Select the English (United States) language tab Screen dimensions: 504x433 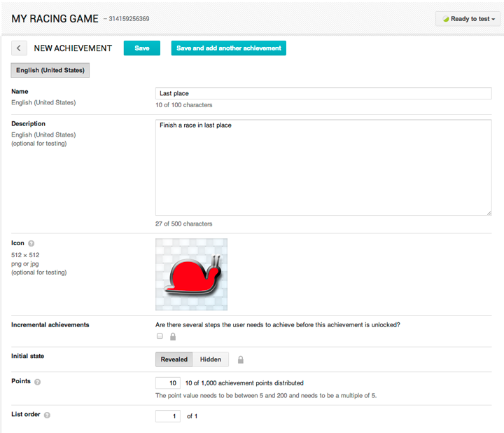50,70
